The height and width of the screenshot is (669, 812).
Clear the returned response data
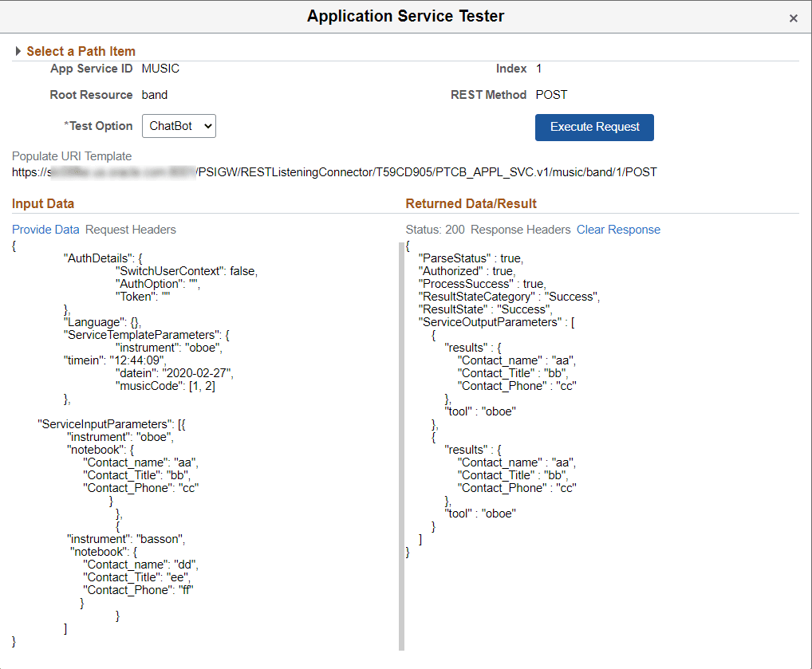coord(618,229)
